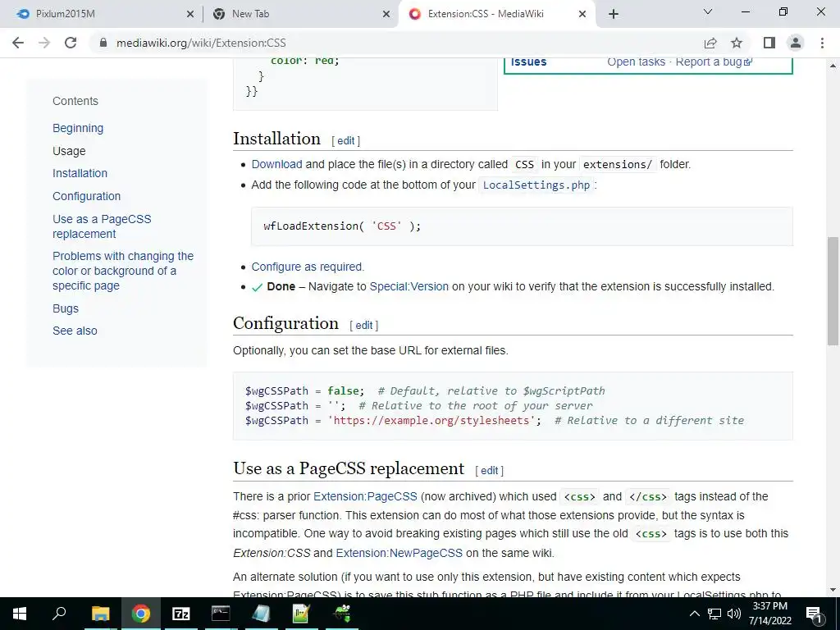Open a new tab with plus button
Screen dimensions: 840x630
pyautogui.click(x=614, y=14)
